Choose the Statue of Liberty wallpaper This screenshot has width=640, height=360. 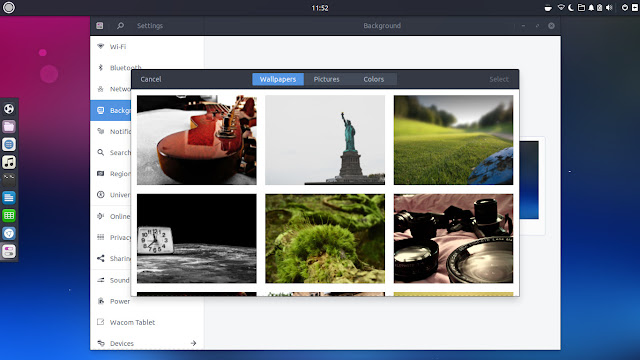[325, 140]
